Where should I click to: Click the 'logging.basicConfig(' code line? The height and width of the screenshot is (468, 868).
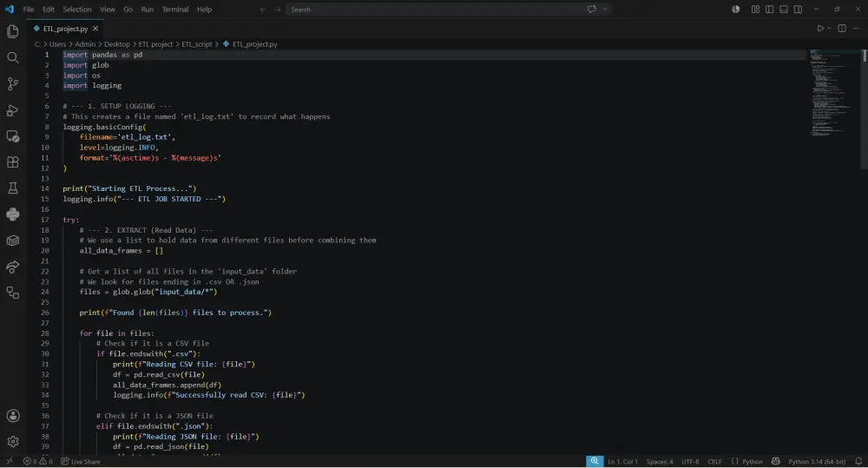tap(105, 127)
